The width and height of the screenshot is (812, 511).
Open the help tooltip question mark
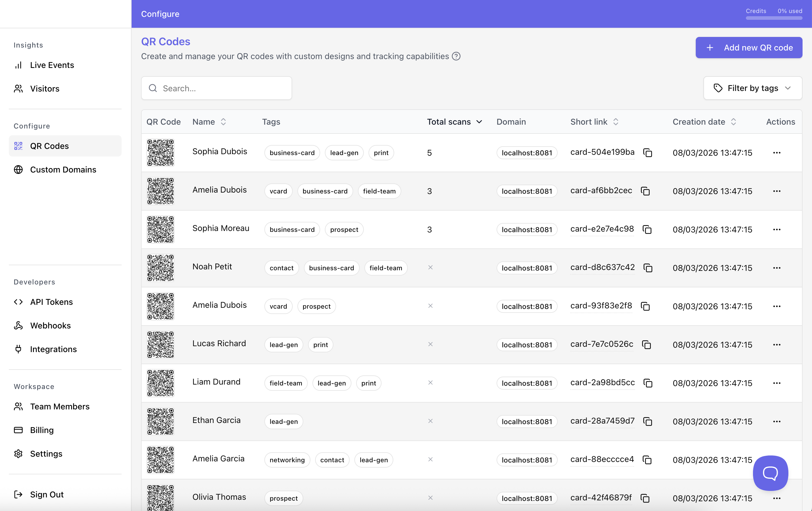pos(456,56)
